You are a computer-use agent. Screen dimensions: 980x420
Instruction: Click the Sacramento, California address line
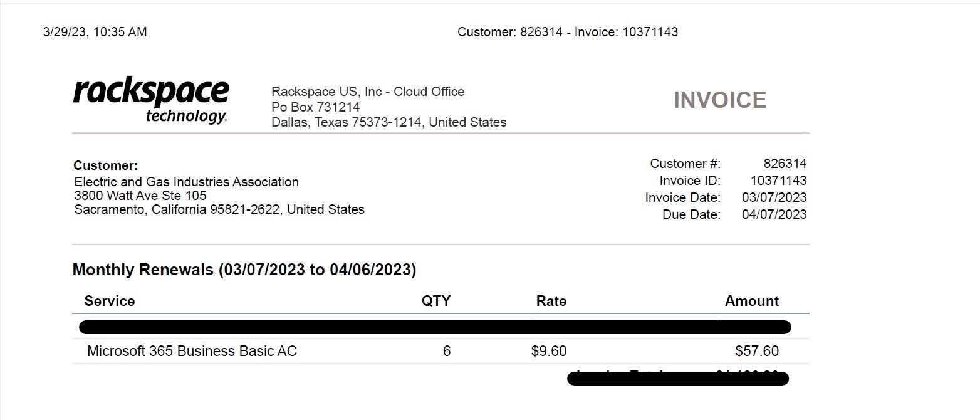point(219,209)
